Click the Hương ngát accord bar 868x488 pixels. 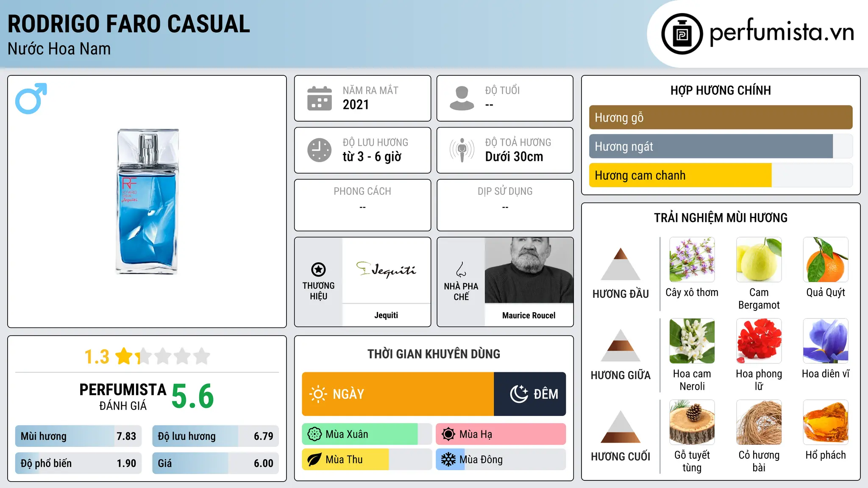(721, 146)
